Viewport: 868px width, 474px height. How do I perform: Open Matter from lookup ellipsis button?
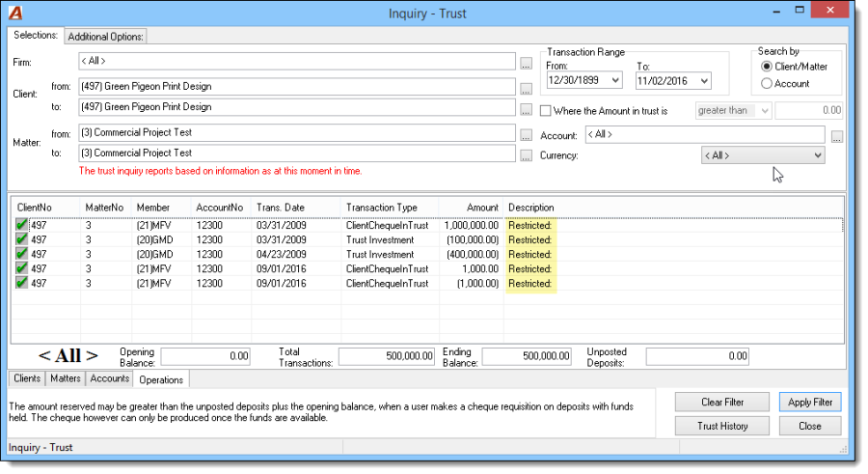[526, 135]
